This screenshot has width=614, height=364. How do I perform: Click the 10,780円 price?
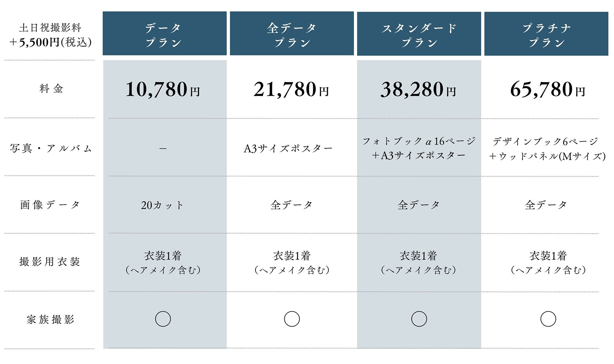[163, 90]
